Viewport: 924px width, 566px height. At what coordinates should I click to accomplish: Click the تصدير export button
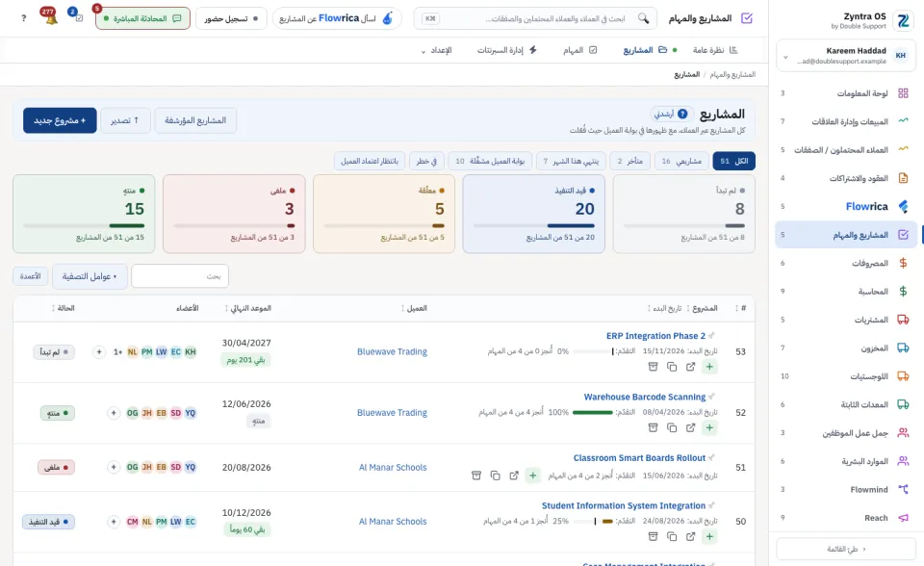click(x=125, y=120)
